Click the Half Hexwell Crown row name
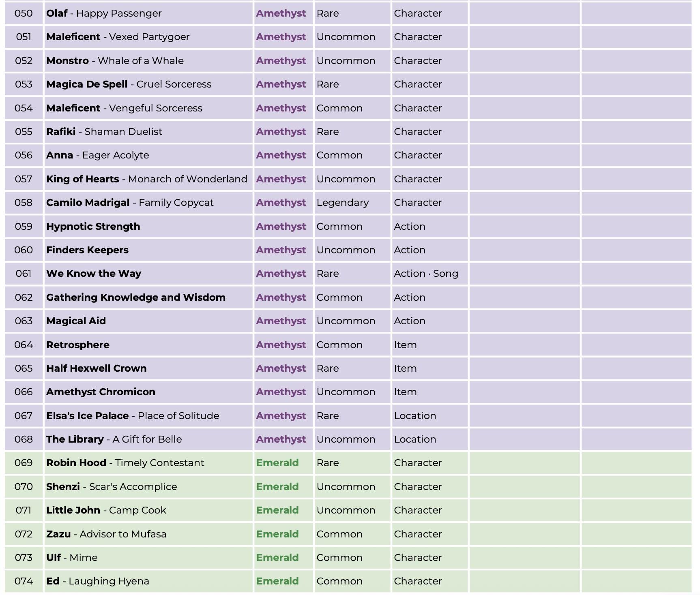Viewport: 700px width, 595px height. 97,368
